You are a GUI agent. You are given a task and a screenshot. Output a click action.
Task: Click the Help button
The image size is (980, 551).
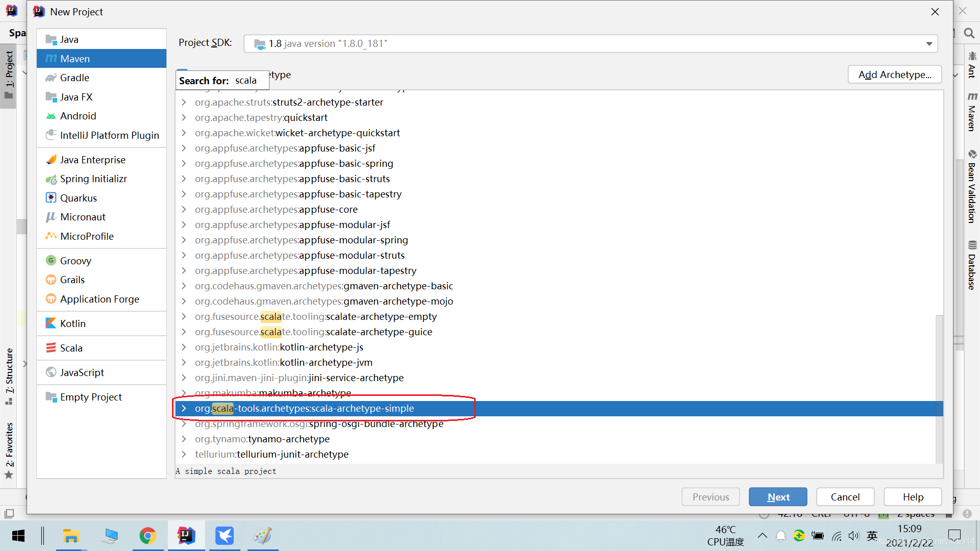[x=913, y=497]
